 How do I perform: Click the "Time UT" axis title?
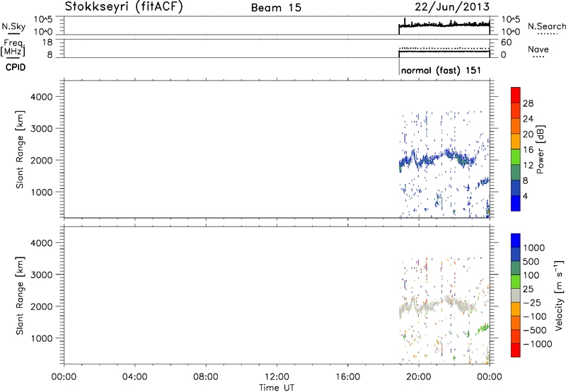pyautogui.click(x=277, y=388)
